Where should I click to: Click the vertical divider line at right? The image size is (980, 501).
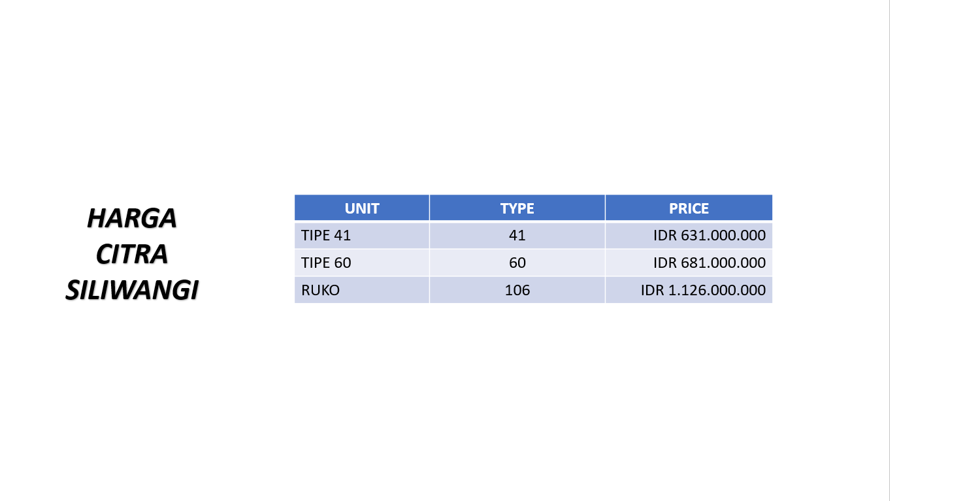[x=889, y=250]
